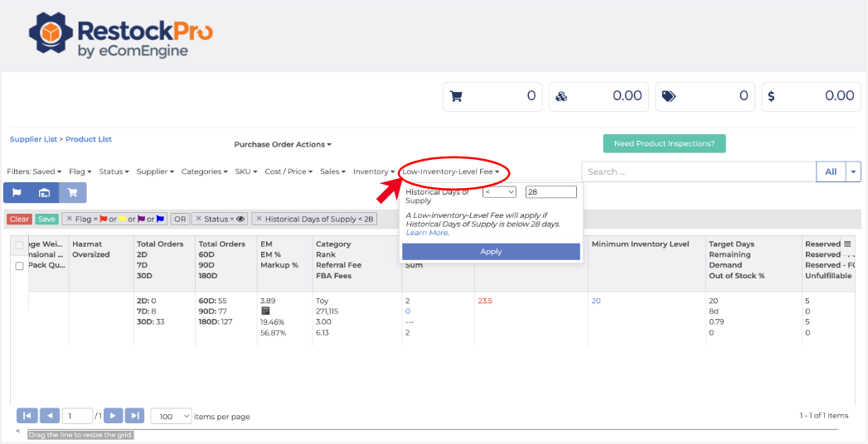
Task: Open the comparison operator dropdown
Action: (499, 192)
